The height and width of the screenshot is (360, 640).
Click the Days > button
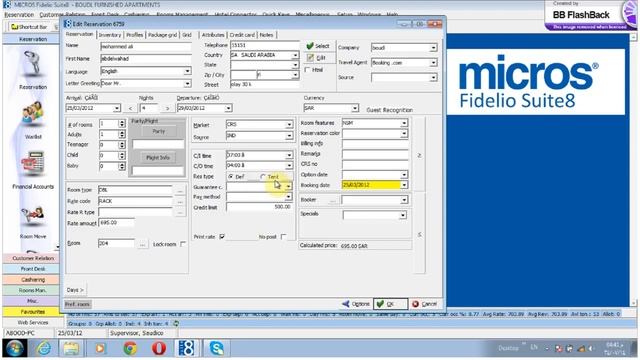coord(75,290)
